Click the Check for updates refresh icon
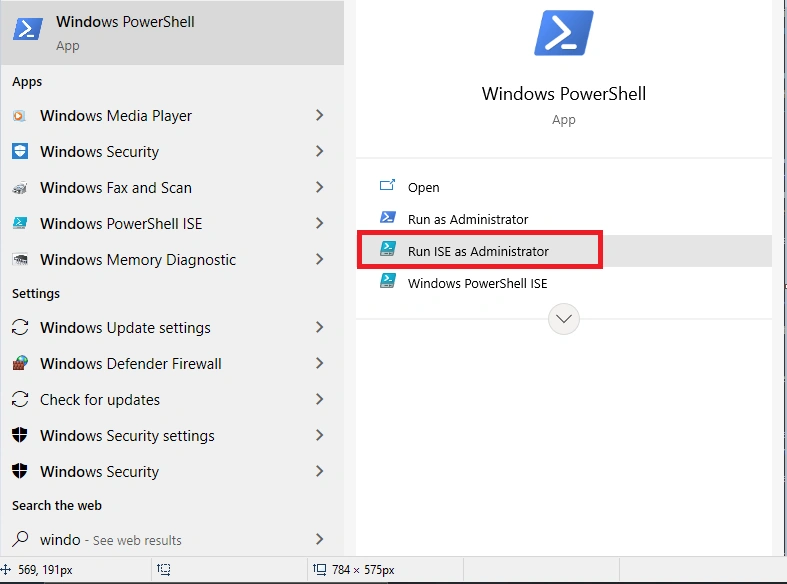This screenshot has width=787, height=584. 20,399
